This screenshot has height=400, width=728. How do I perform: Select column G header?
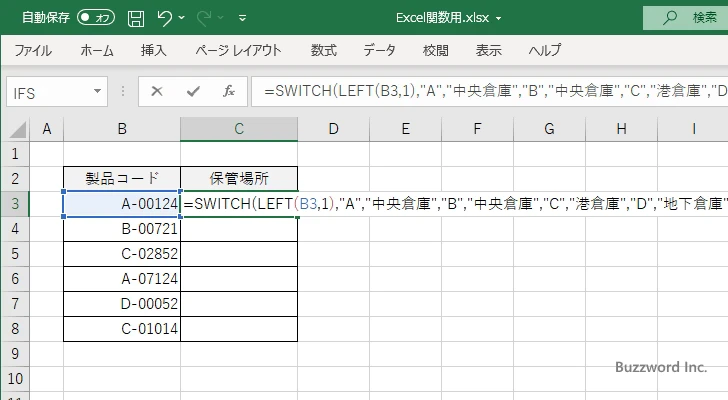549,129
